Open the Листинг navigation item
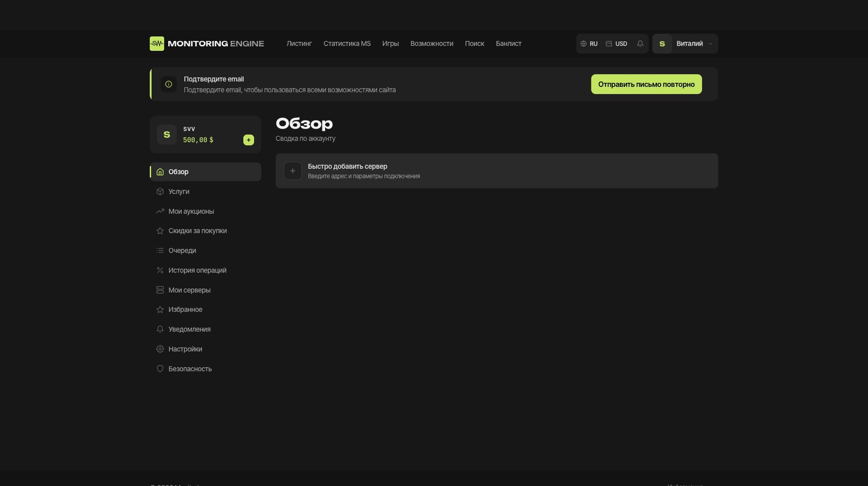The width and height of the screenshot is (868, 486). click(299, 44)
